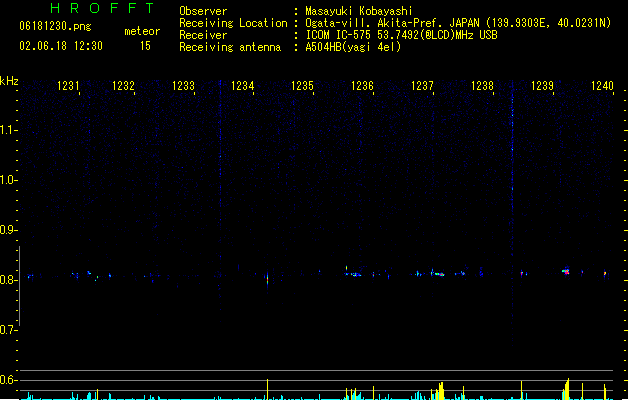Click the kHz axis unit label
Viewport: 629px width, 400px height.
pyautogui.click(x=9, y=81)
